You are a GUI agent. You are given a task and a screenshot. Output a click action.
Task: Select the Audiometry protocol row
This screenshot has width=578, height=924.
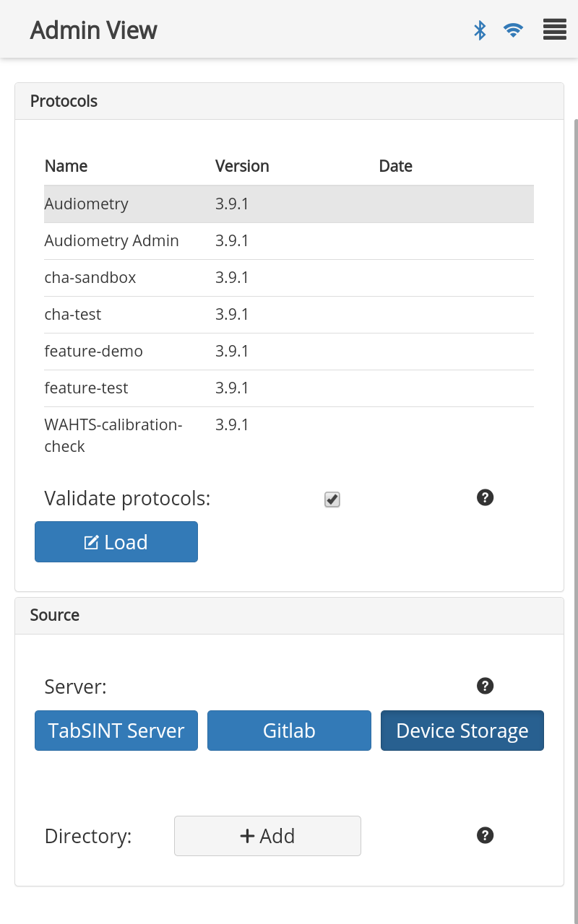click(288, 204)
